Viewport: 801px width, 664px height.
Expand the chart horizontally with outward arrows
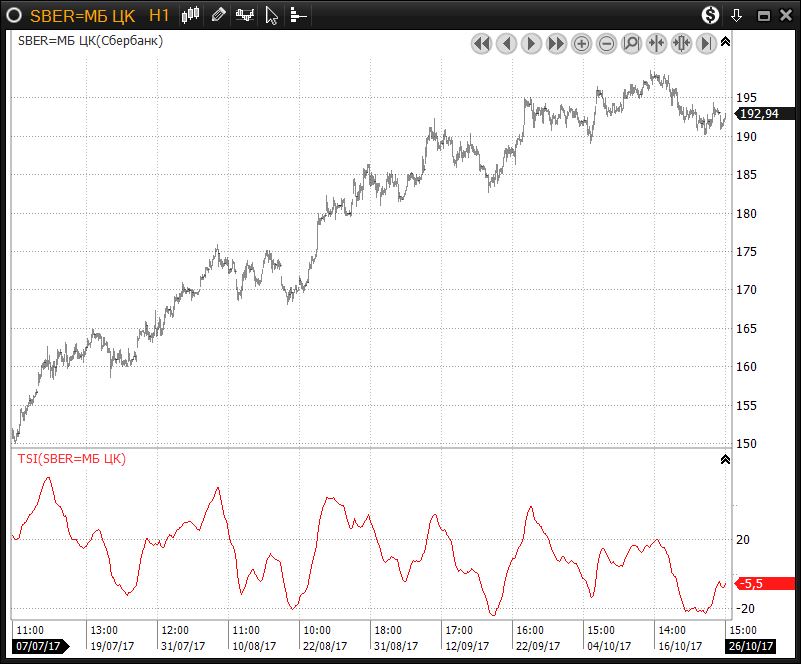(x=681, y=43)
